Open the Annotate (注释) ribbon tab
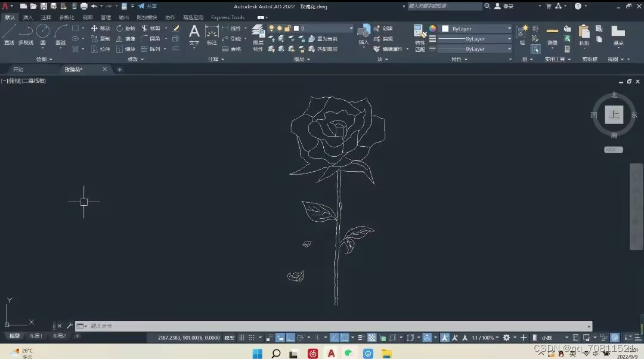 tap(46, 17)
